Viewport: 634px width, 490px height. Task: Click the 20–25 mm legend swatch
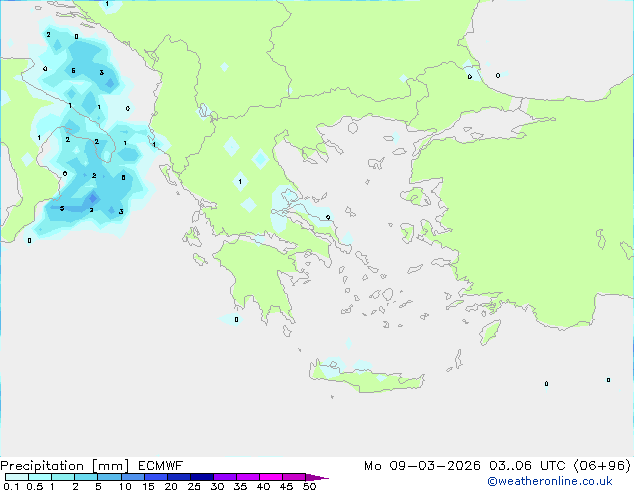178,477
